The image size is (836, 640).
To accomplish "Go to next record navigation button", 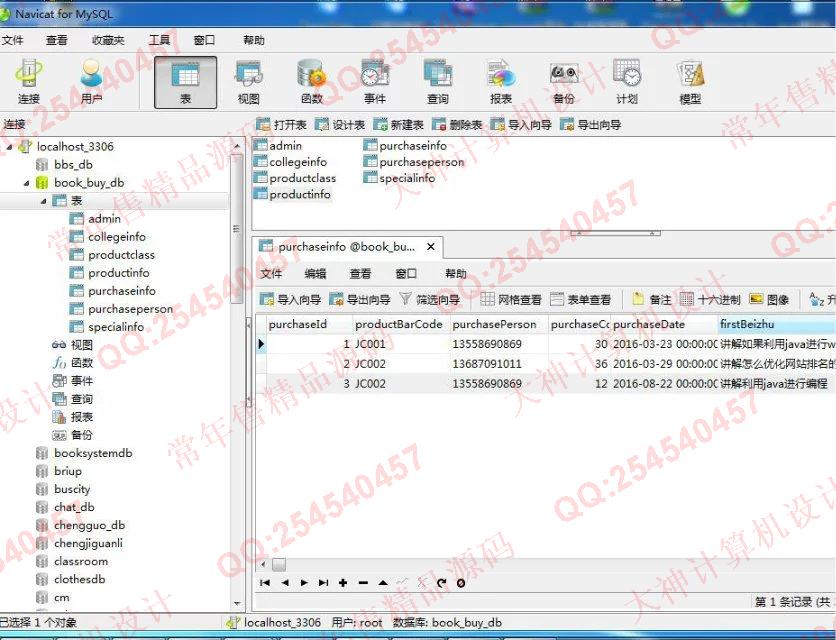I will [x=304, y=583].
